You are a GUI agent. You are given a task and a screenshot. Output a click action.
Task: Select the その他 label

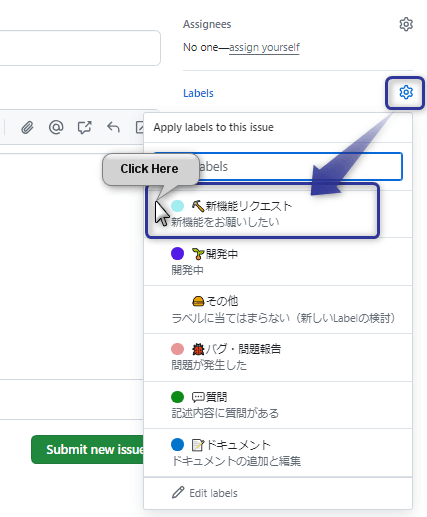[x=278, y=309]
